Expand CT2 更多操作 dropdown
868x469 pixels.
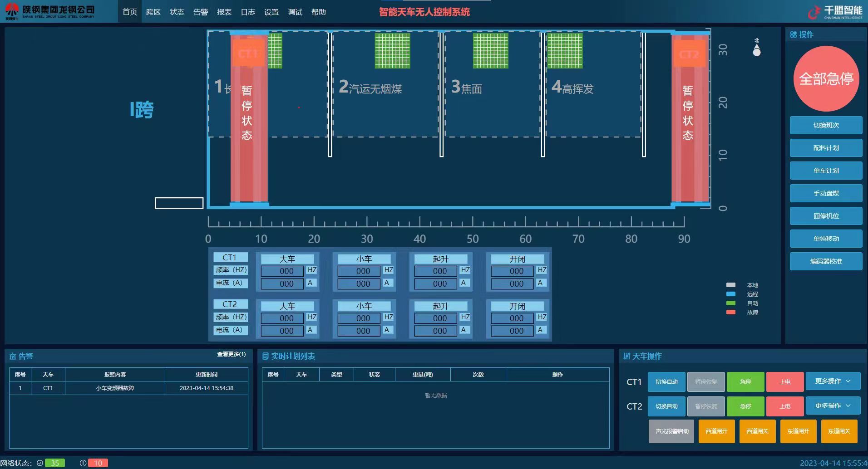[833, 406]
